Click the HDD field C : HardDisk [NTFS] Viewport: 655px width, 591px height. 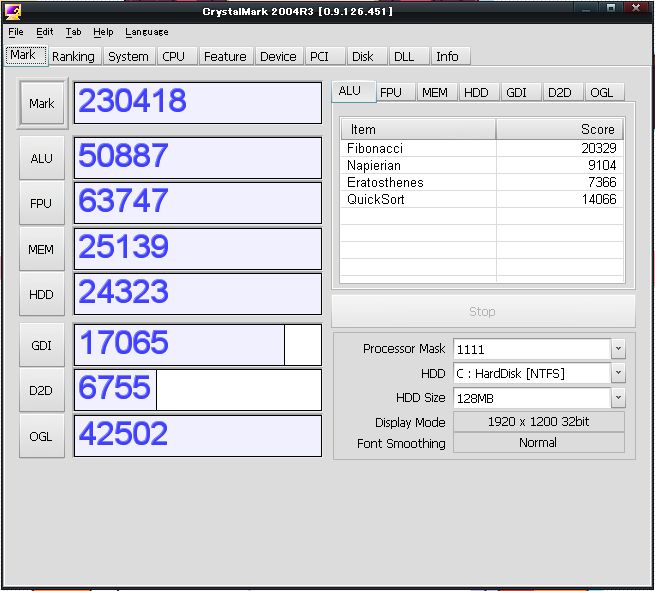point(532,373)
